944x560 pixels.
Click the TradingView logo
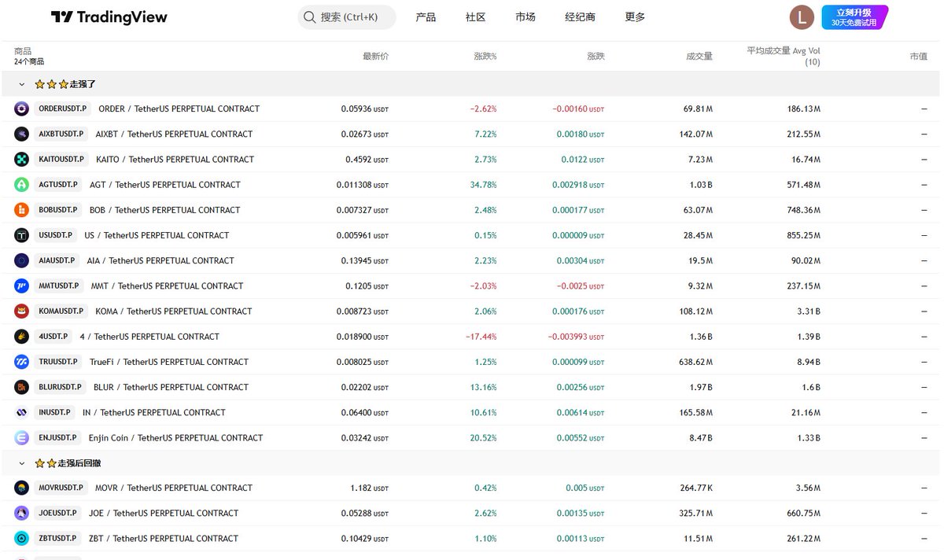[x=109, y=17]
